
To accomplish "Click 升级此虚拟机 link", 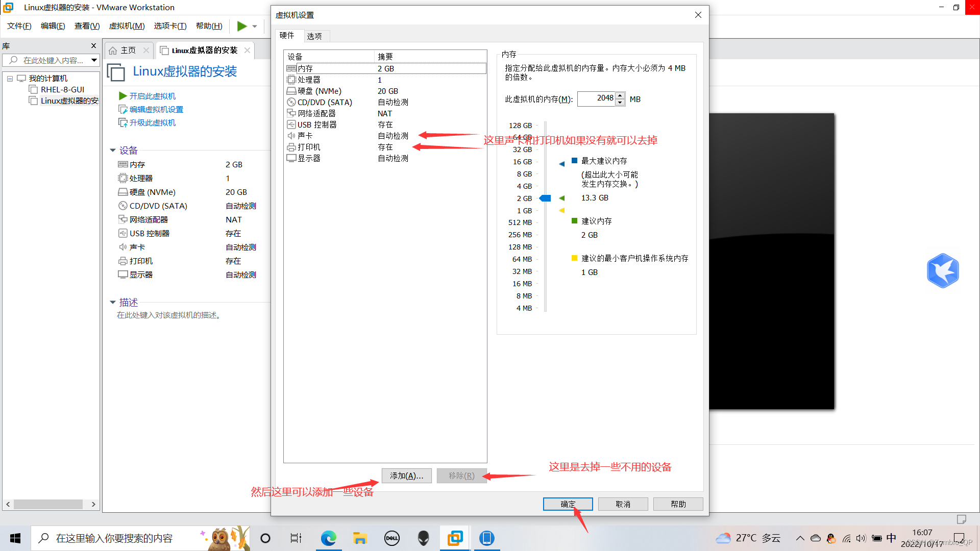I will click(x=152, y=122).
